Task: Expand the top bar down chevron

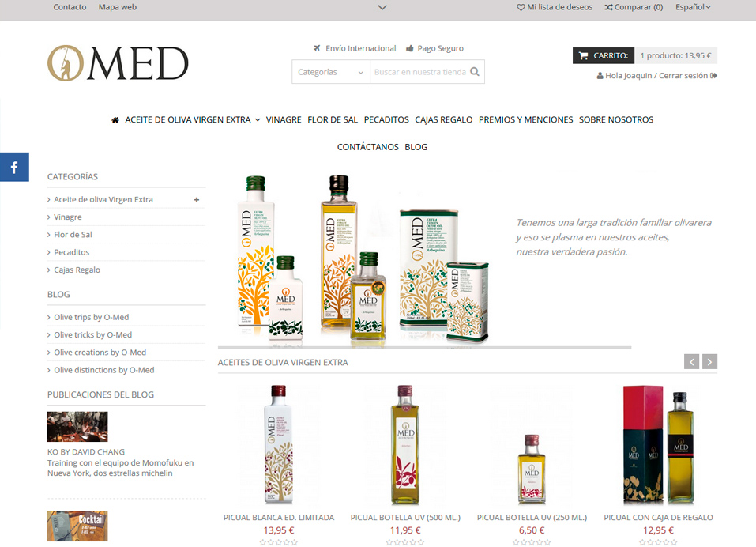Action: [382, 7]
